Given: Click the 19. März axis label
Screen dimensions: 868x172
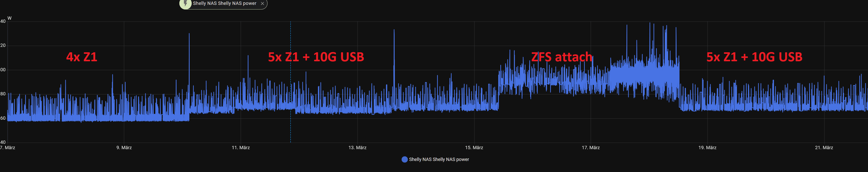Looking at the screenshot, I should click(x=707, y=147).
